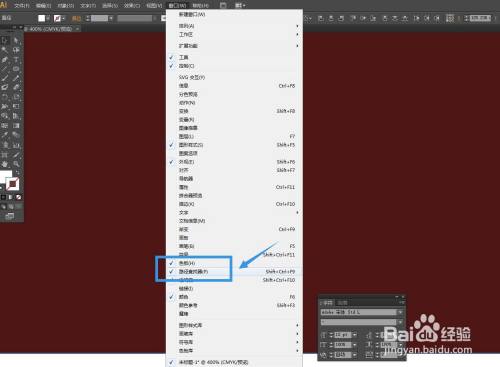
Task: Select the Gradient tool
Action: tap(16, 126)
